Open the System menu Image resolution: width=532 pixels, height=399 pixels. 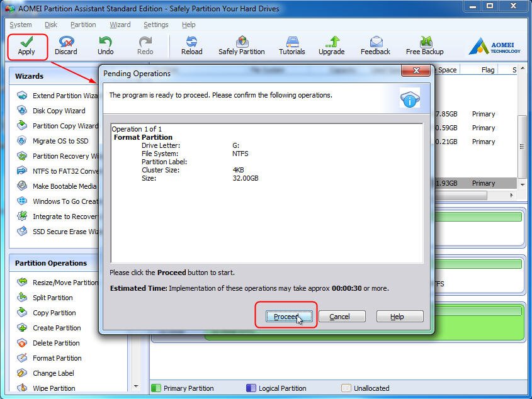pos(21,25)
